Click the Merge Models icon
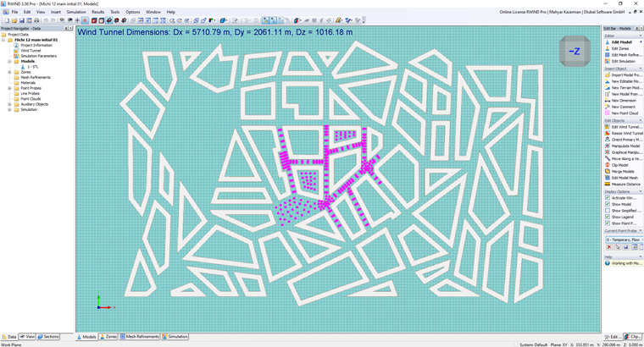Image resolution: width=644 pixels, height=347 pixels. pyautogui.click(x=608, y=172)
